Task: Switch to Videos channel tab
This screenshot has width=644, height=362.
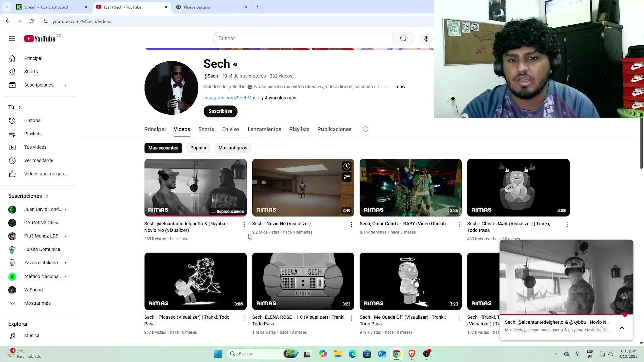Action: pos(182,129)
